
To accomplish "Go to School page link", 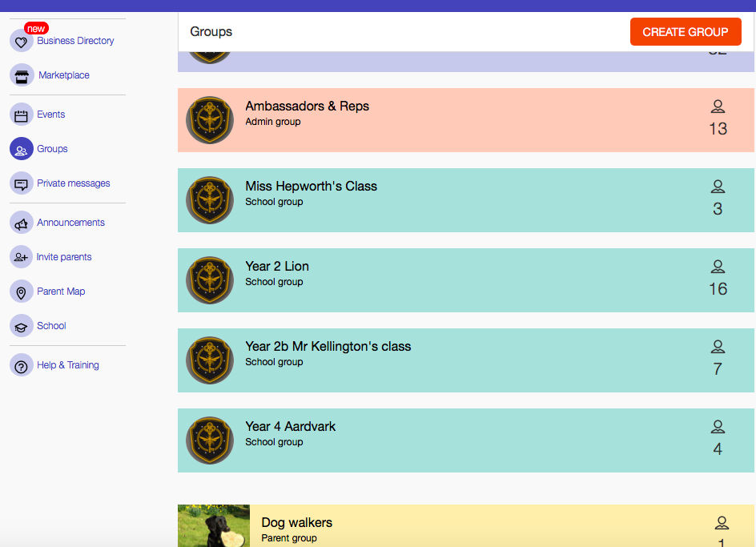I will click(51, 326).
